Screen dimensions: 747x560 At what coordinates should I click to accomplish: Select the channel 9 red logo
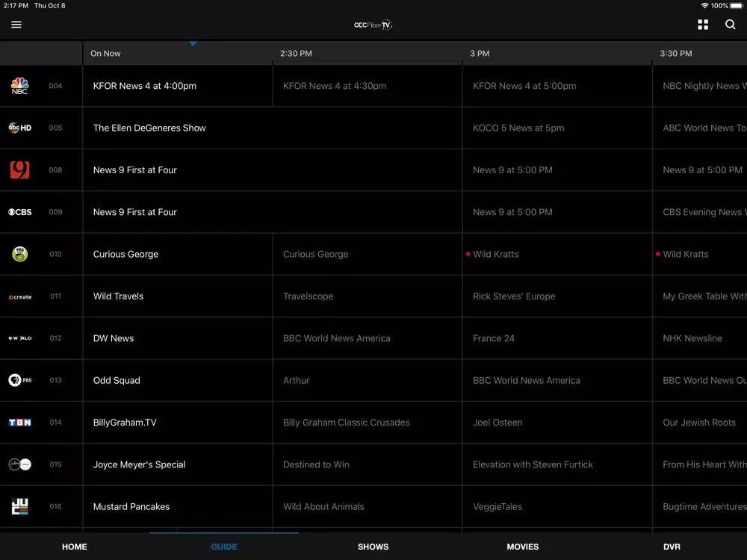pos(19,169)
